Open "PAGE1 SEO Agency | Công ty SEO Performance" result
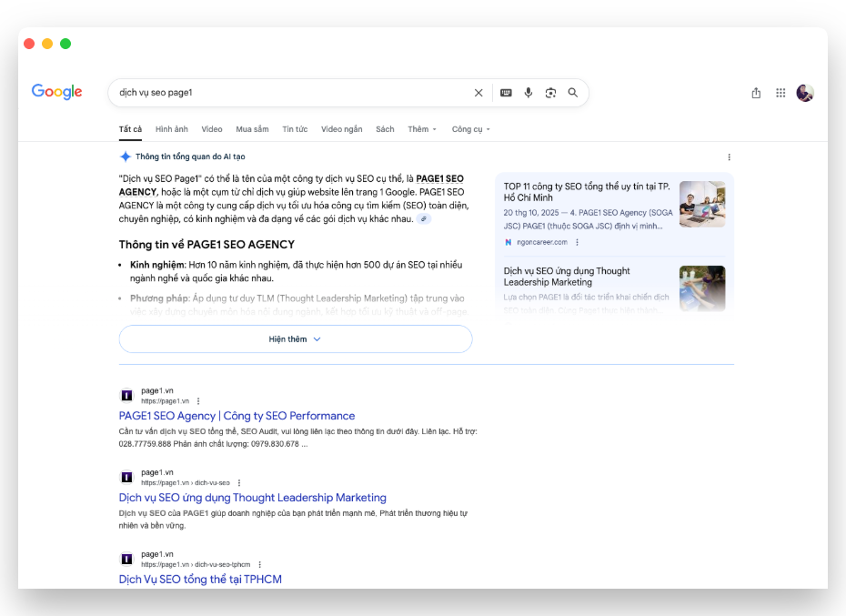 tap(237, 416)
